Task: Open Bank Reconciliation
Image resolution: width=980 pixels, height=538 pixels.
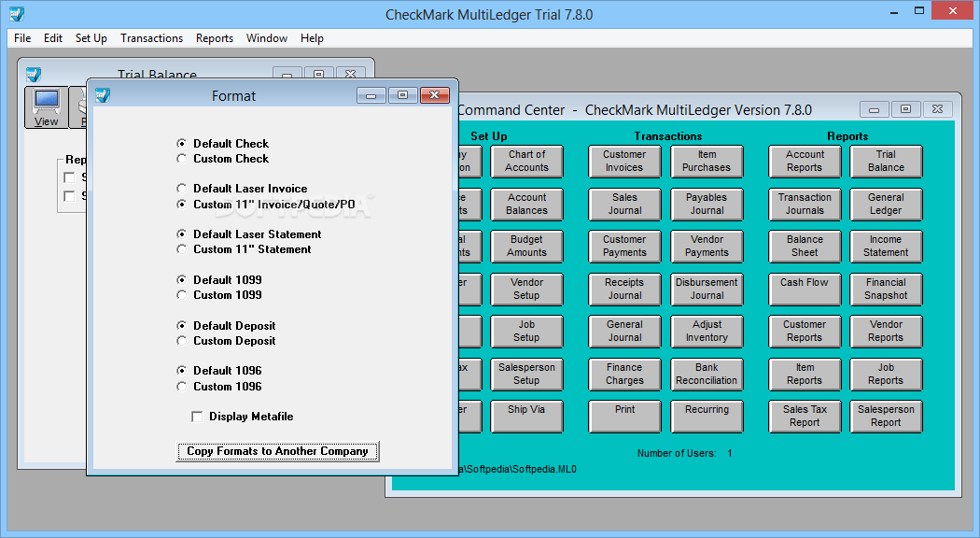Action: [707, 375]
